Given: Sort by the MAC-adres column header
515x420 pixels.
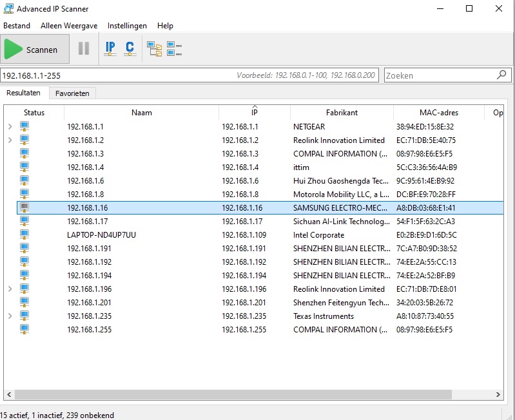Looking at the screenshot, I should coord(438,113).
